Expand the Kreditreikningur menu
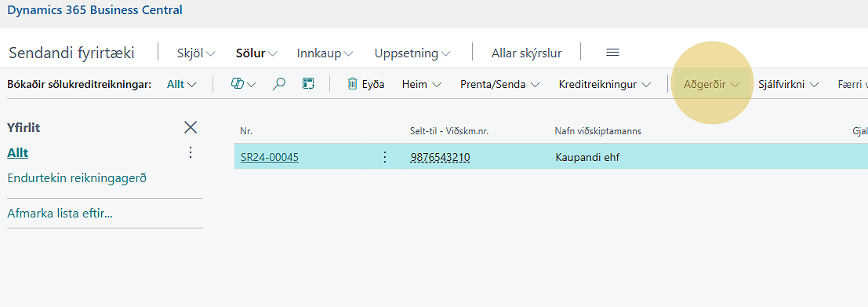The width and height of the screenshot is (868, 307). tap(605, 85)
